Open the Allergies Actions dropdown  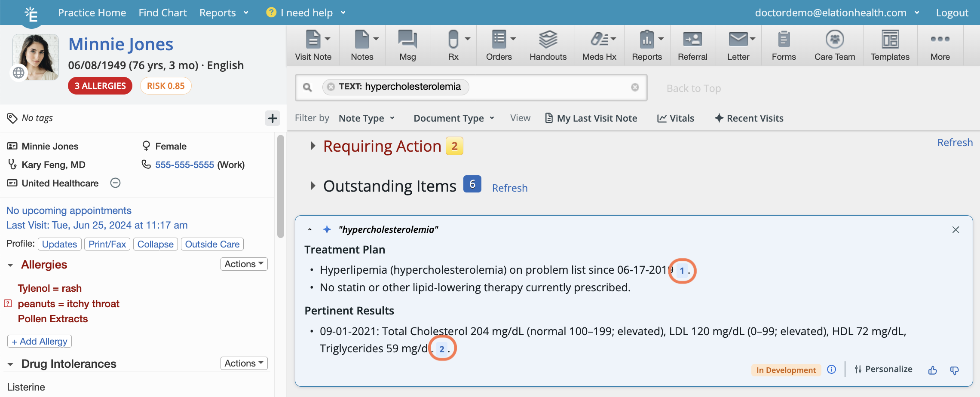(244, 264)
